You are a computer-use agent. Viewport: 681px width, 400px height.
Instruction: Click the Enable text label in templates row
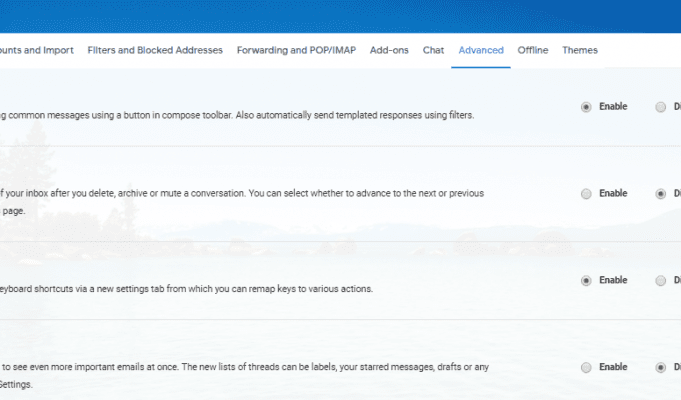(x=613, y=107)
